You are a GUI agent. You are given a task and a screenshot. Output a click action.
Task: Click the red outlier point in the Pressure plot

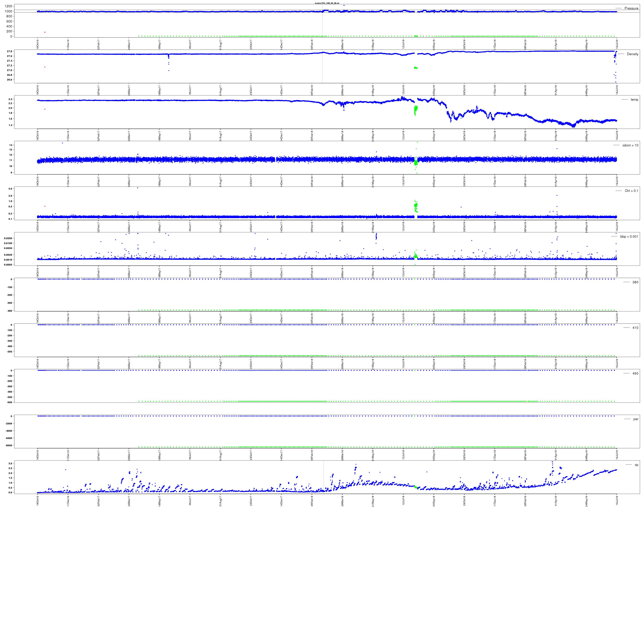(45, 32)
